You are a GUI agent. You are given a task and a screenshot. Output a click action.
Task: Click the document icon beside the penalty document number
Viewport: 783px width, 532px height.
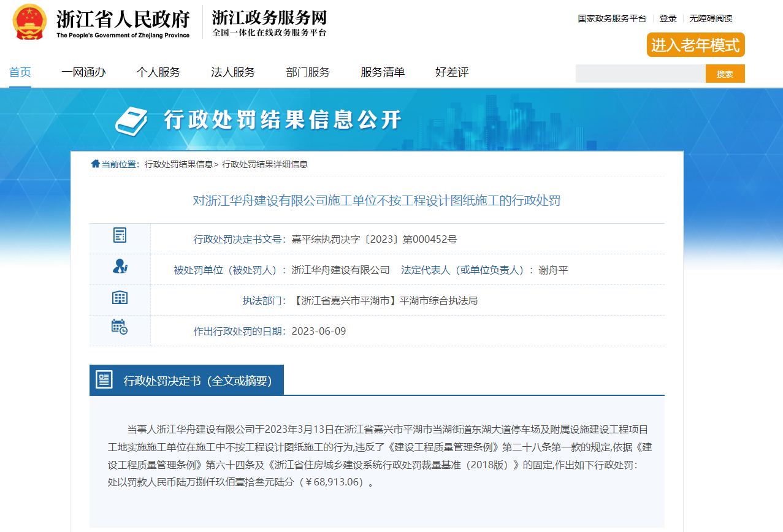pos(120,235)
